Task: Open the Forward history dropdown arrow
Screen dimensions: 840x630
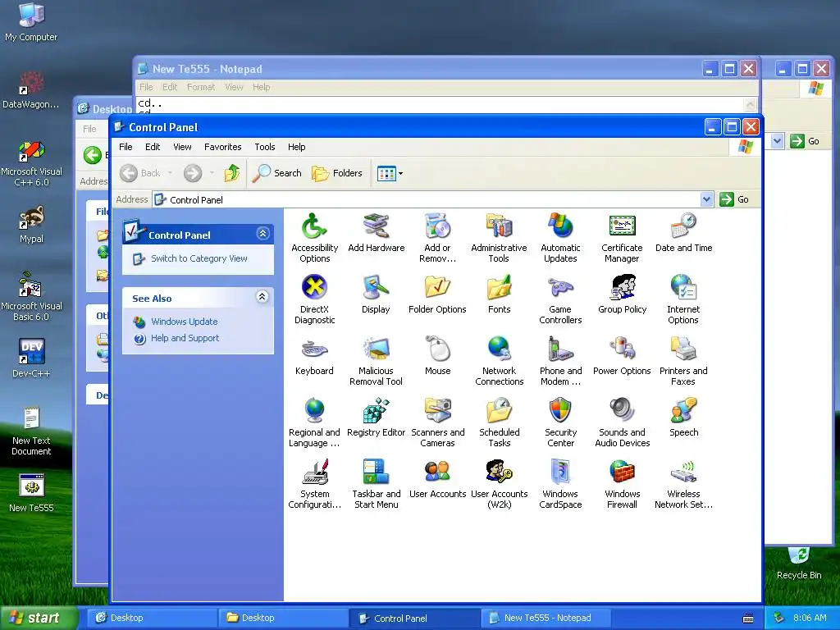Action: coord(212,173)
